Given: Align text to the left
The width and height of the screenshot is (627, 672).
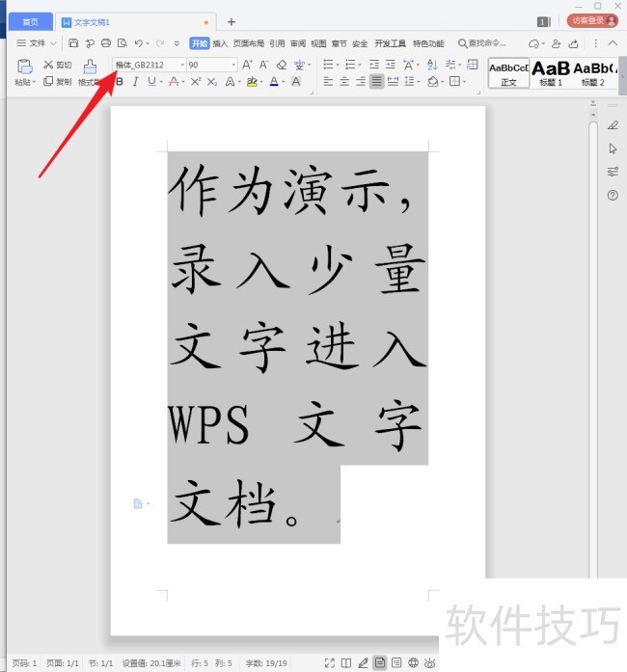Looking at the screenshot, I should pyautogui.click(x=328, y=81).
